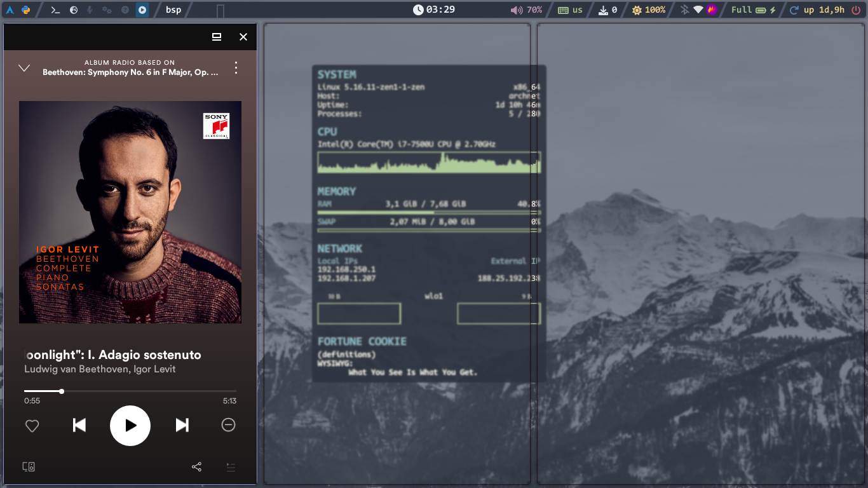The width and height of the screenshot is (868, 488).
Task: Click the keyboard layout indicator showing us
Action: pyautogui.click(x=570, y=10)
